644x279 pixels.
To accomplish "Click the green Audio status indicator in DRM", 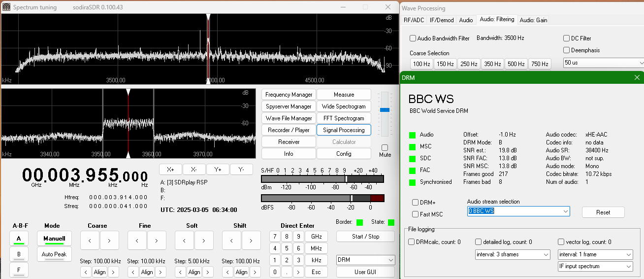I will [x=412, y=135].
